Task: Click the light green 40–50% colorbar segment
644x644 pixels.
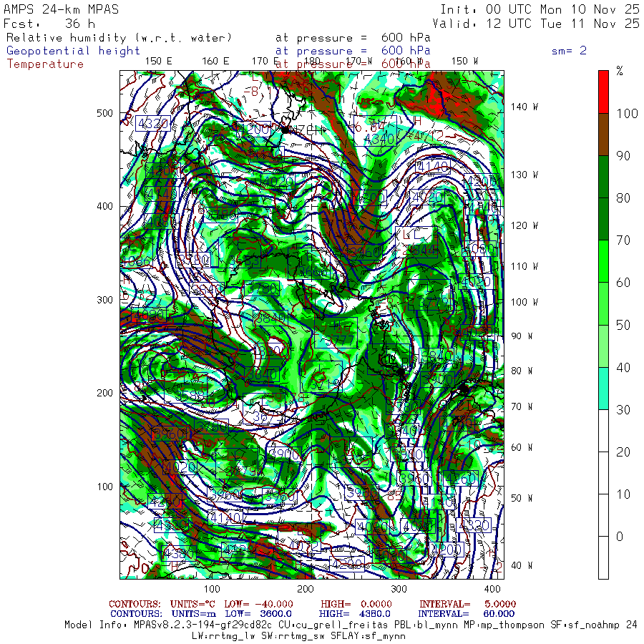Action: click(603, 346)
